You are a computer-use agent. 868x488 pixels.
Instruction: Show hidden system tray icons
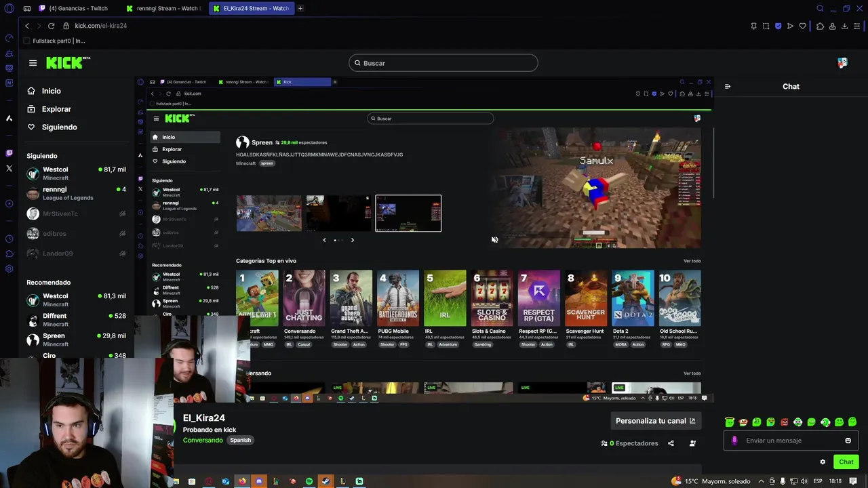(761, 481)
